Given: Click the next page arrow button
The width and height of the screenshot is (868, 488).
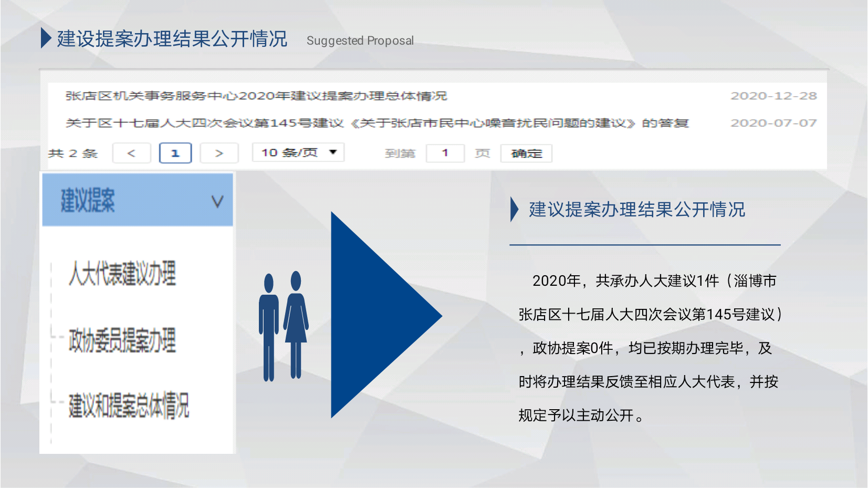Looking at the screenshot, I should click(x=219, y=153).
